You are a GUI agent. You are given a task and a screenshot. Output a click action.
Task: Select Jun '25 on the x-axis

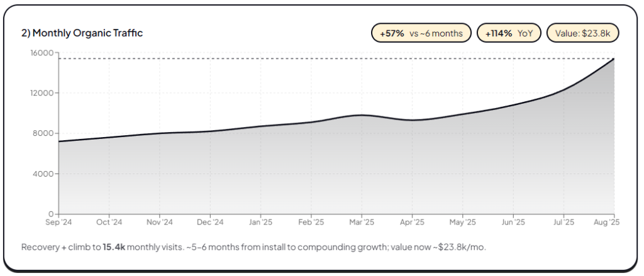(x=513, y=222)
